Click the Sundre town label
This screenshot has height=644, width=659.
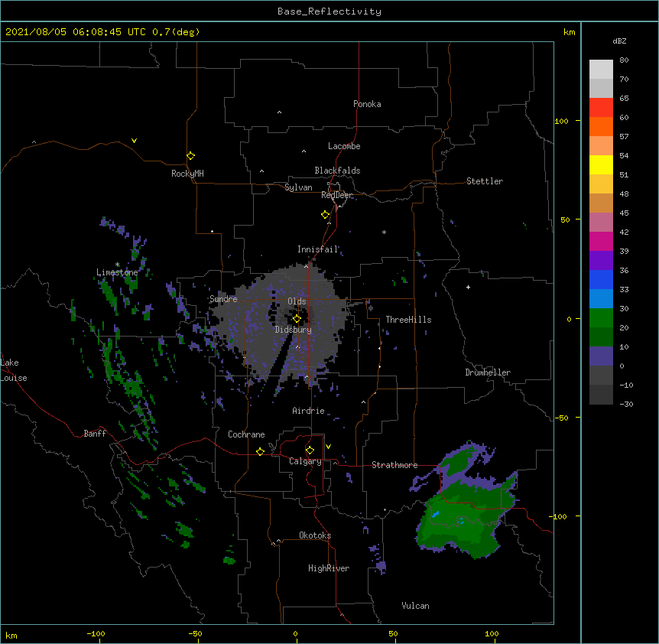coord(223,299)
